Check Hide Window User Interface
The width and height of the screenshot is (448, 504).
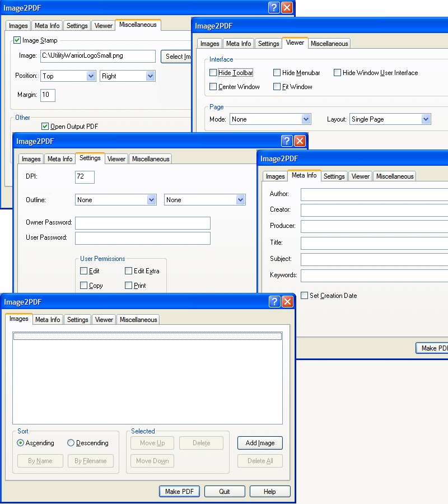[x=337, y=73]
